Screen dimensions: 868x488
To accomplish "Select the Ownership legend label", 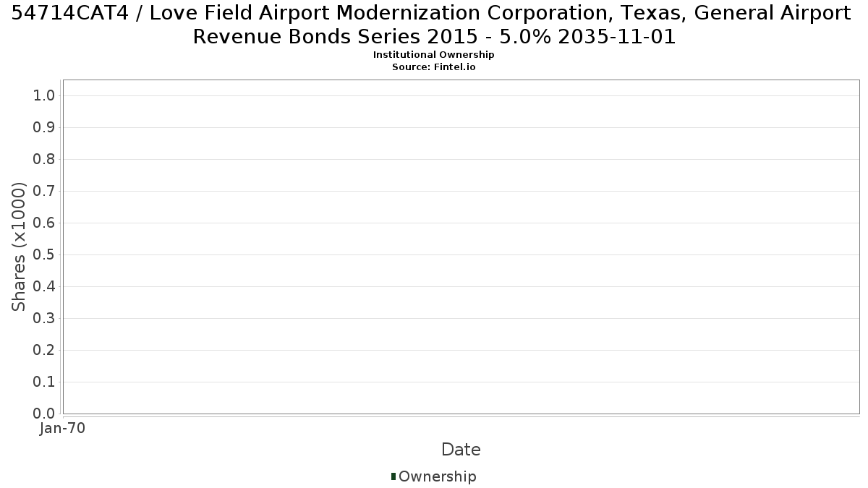I will (438, 476).
